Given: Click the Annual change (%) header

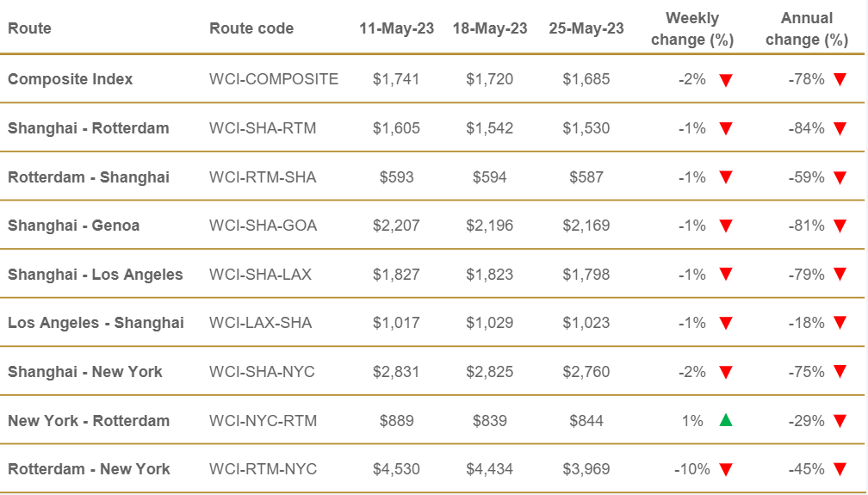Looking at the screenshot, I should [807, 28].
